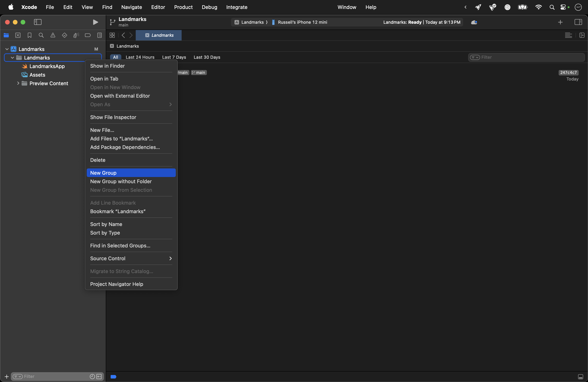Run the Landmarks app with the play button
The image size is (588, 382).
96,22
